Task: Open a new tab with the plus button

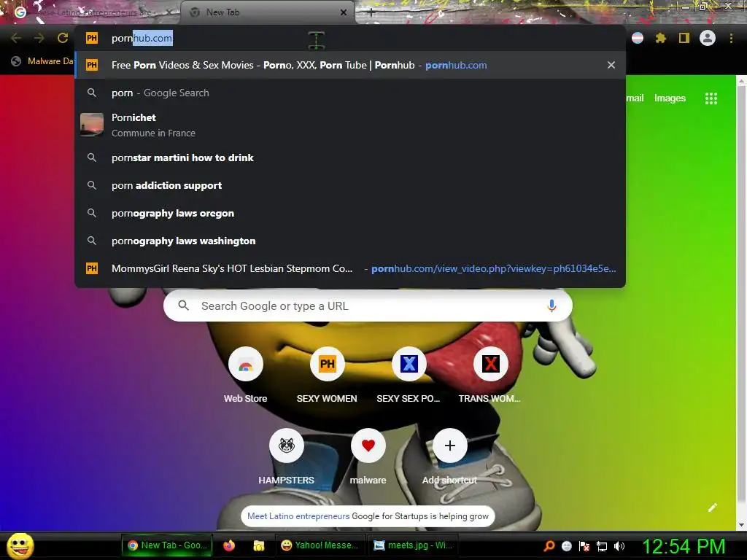Action: [x=371, y=12]
